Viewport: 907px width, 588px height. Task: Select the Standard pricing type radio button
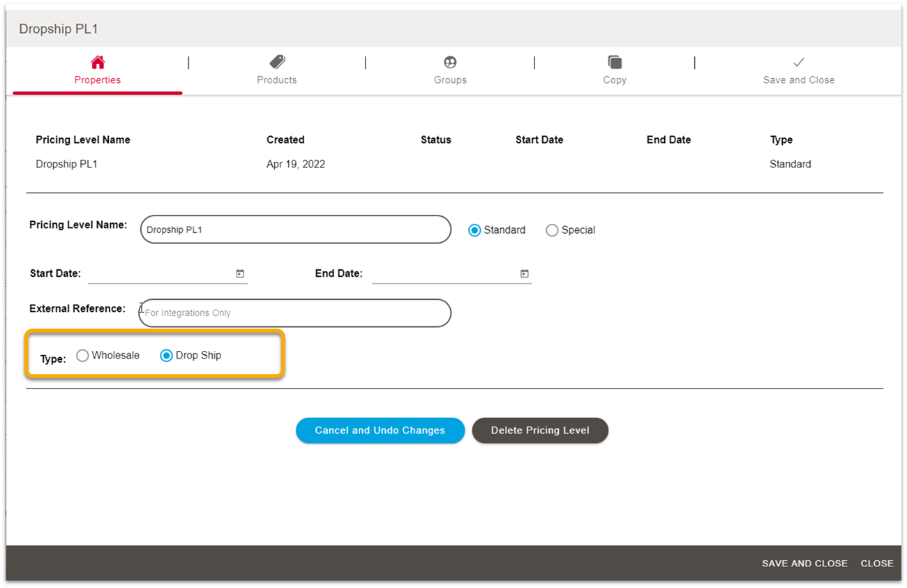click(475, 229)
